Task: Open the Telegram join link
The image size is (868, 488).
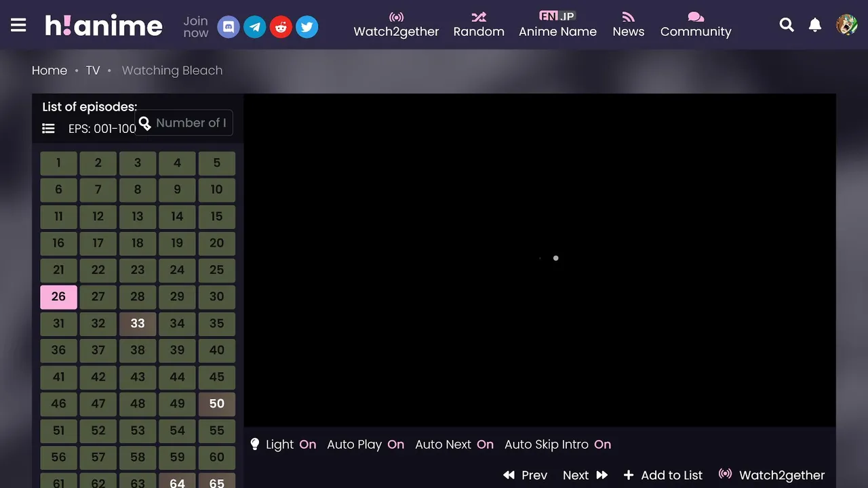Action: (255, 27)
